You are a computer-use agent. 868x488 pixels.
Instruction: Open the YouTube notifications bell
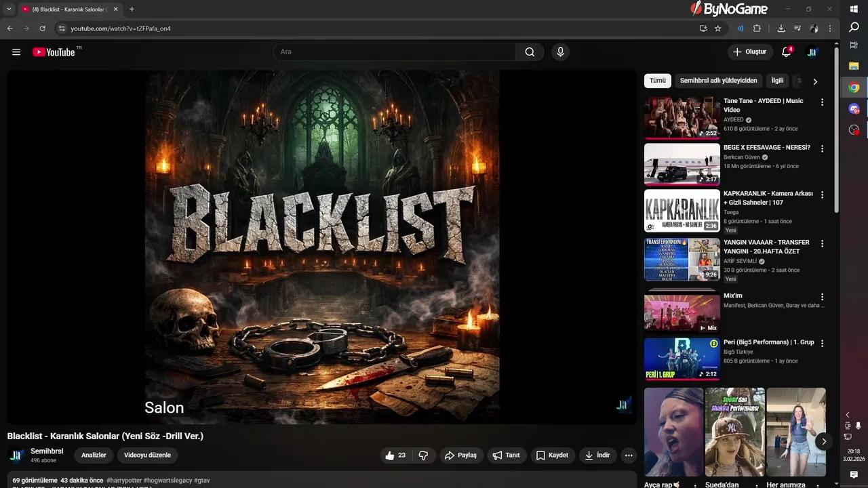click(x=787, y=52)
